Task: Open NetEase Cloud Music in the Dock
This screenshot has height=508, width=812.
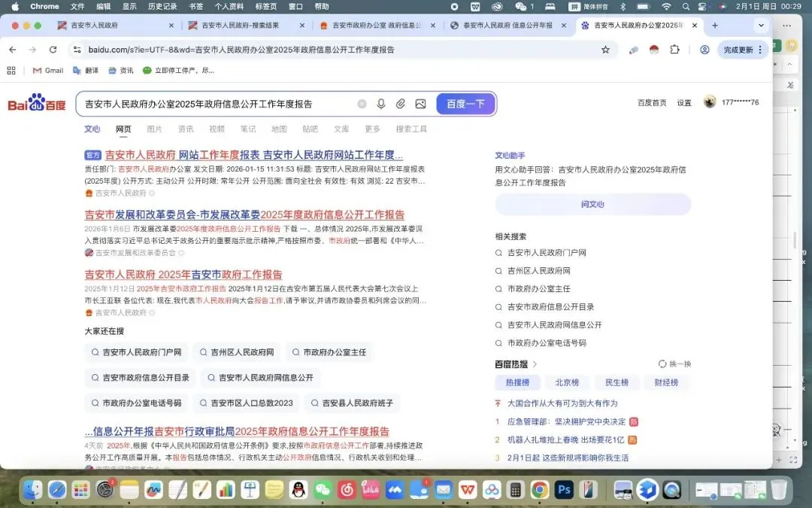Action: (x=347, y=489)
